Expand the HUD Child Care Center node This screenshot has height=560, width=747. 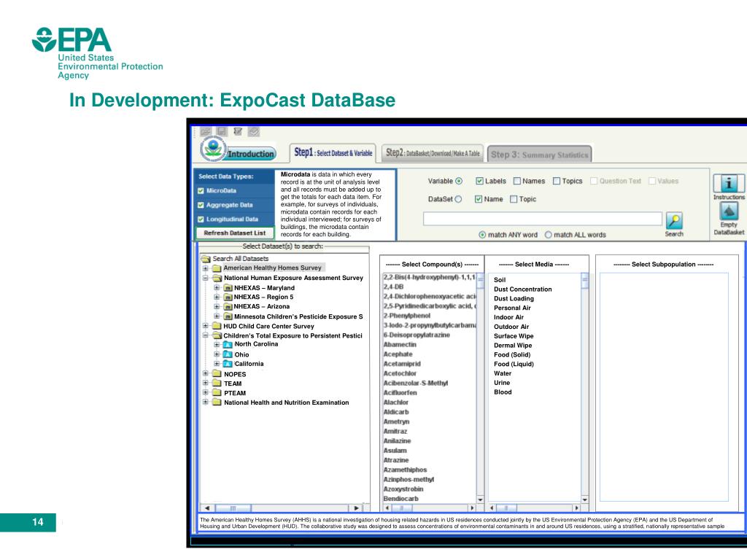click(205, 326)
